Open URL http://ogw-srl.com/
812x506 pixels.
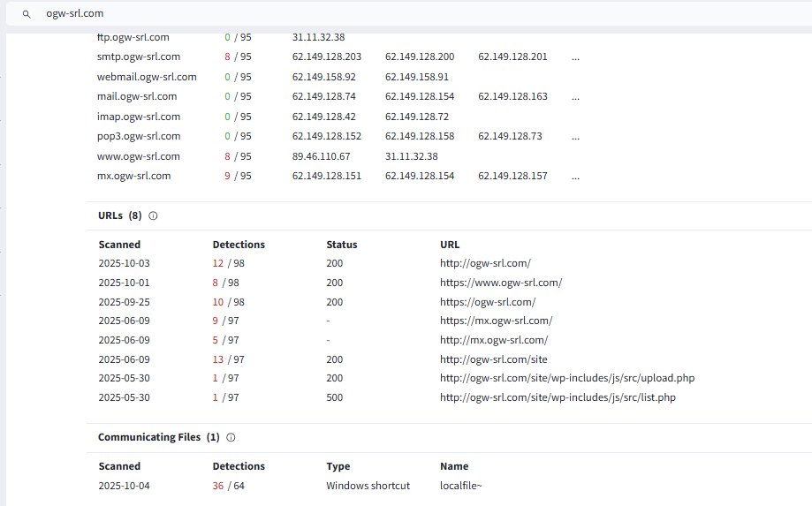[x=485, y=263]
